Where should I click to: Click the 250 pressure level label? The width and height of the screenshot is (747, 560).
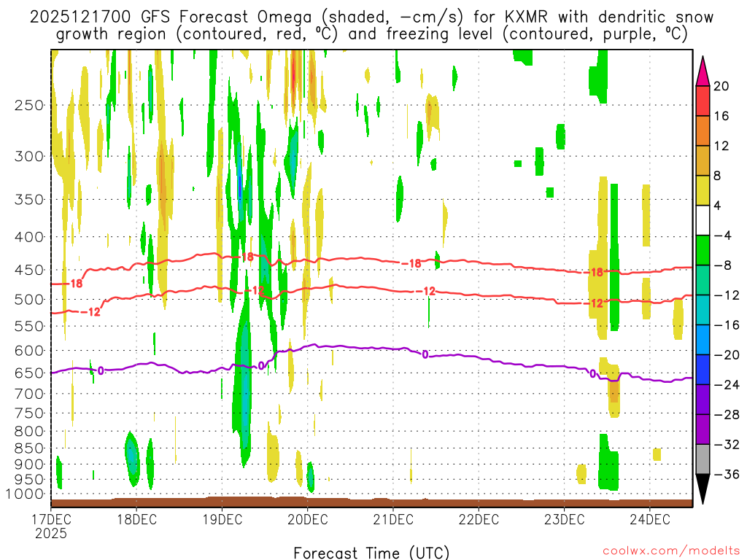click(29, 105)
